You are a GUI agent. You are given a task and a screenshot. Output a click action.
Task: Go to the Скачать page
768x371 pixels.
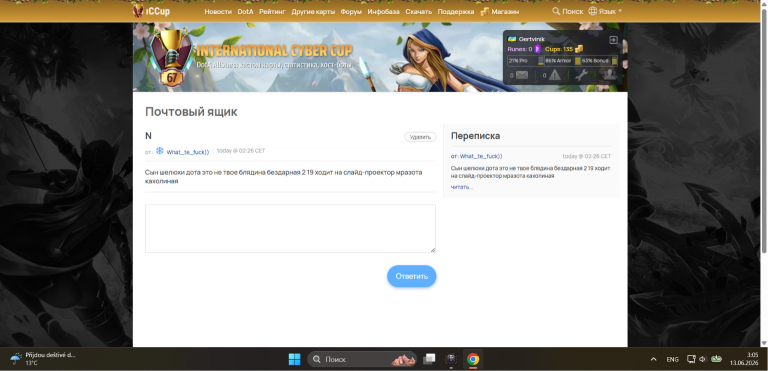pos(419,11)
